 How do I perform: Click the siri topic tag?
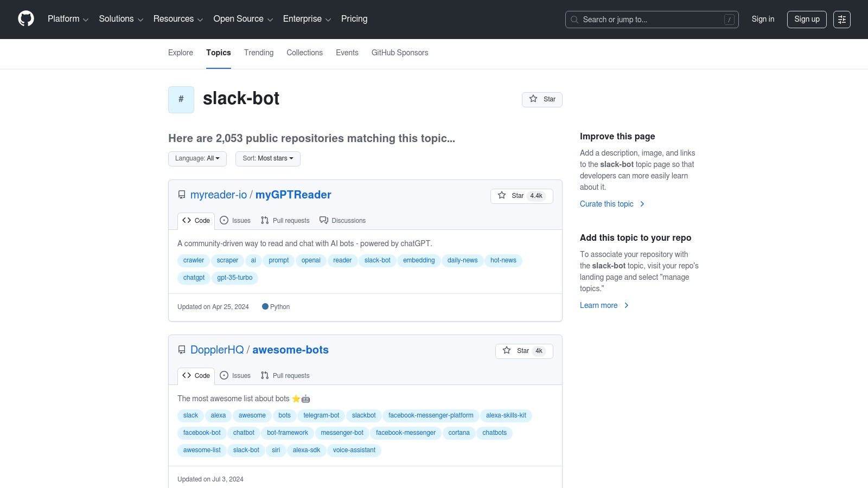(276, 451)
